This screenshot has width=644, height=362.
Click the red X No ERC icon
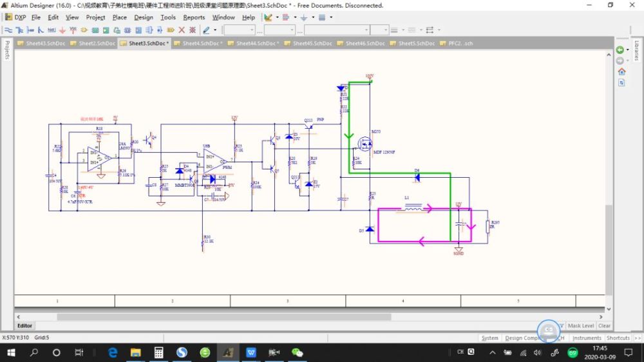coord(182,30)
